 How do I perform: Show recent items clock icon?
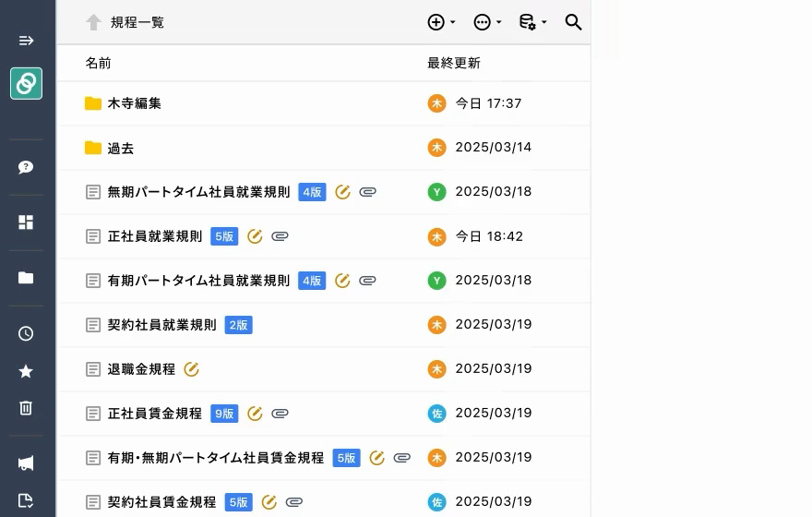click(x=26, y=333)
